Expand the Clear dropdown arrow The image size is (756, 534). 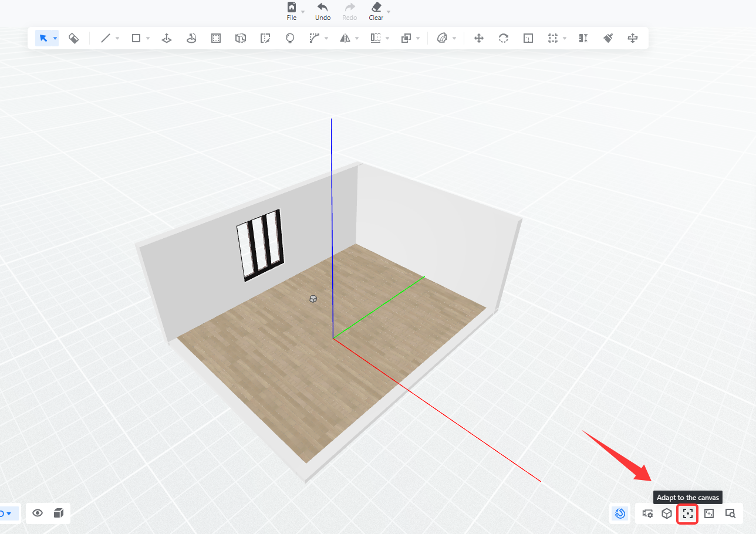(388, 12)
